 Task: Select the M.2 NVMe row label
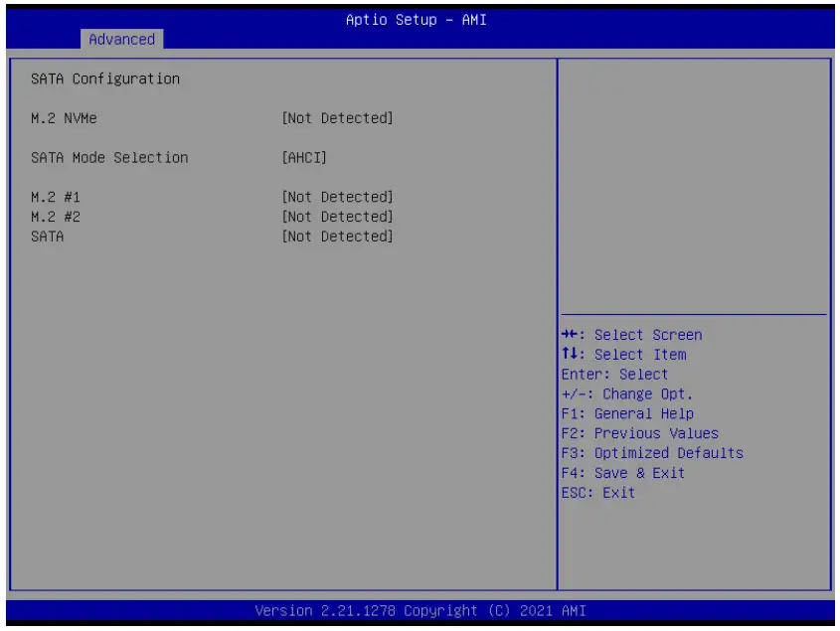64,118
